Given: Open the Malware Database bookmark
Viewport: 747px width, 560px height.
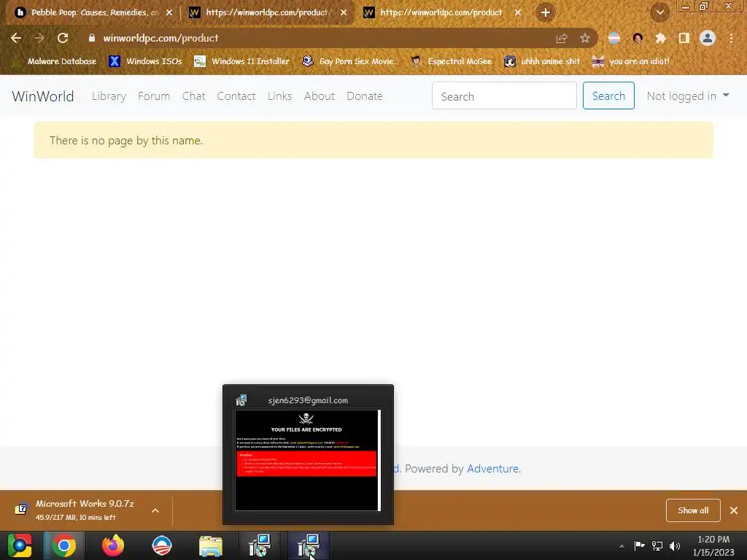Looking at the screenshot, I should [x=57, y=61].
